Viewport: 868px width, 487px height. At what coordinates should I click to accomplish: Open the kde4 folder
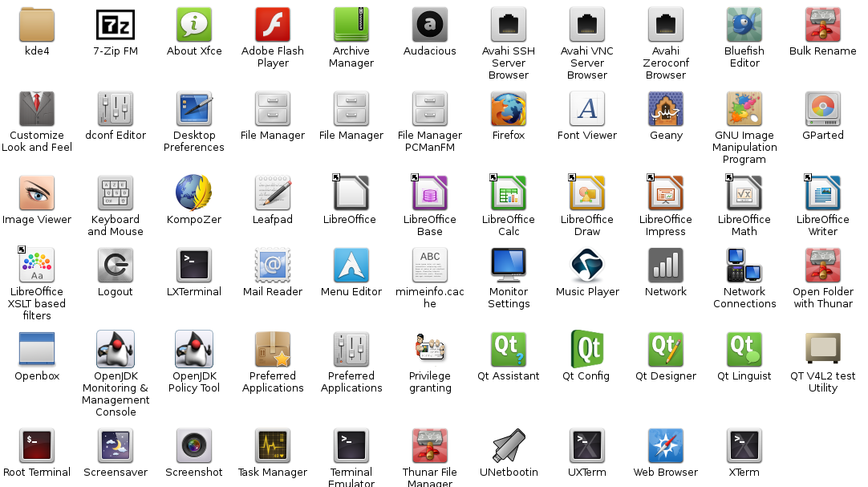coord(37,25)
